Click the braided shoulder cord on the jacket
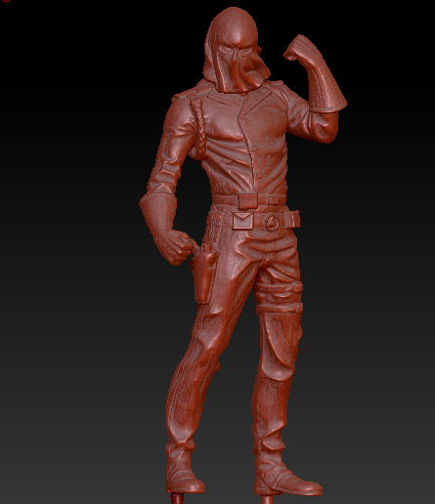This screenshot has width=435, height=504. (x=199, y=129)
